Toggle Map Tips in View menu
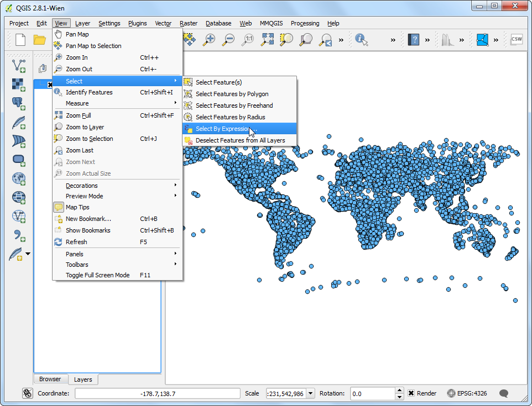This screenshot has height=406, width=532. click(77, 207)
